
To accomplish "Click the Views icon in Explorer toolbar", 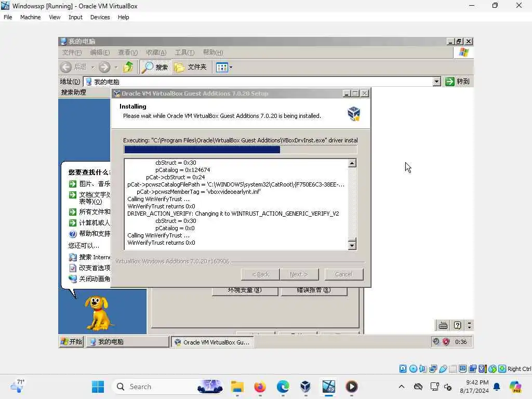I will [222, 67].
